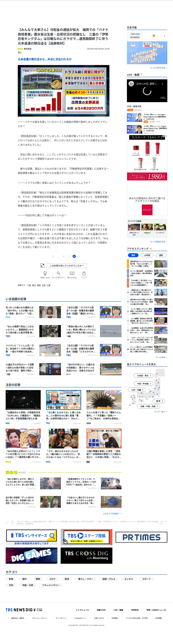
Task: Select 関東 area button
Action: pyautogui.click(x=159, y=401)
